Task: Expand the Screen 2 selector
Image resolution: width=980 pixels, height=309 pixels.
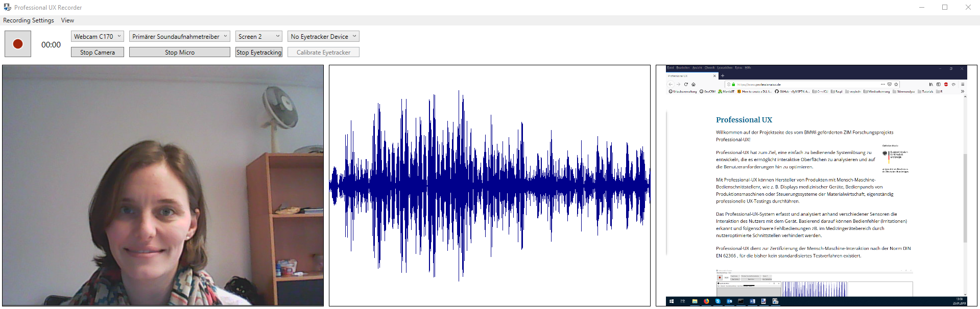Action: [x=258, y=37]
